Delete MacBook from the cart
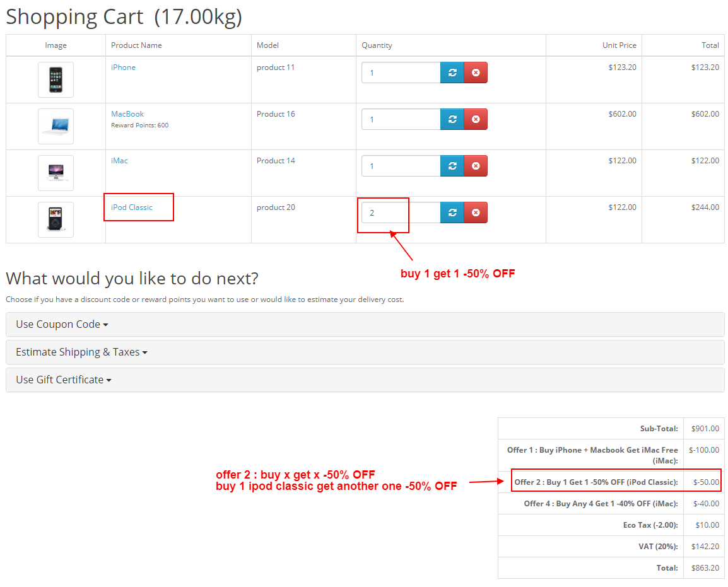The image size is (728, 587). pos(476,119)
